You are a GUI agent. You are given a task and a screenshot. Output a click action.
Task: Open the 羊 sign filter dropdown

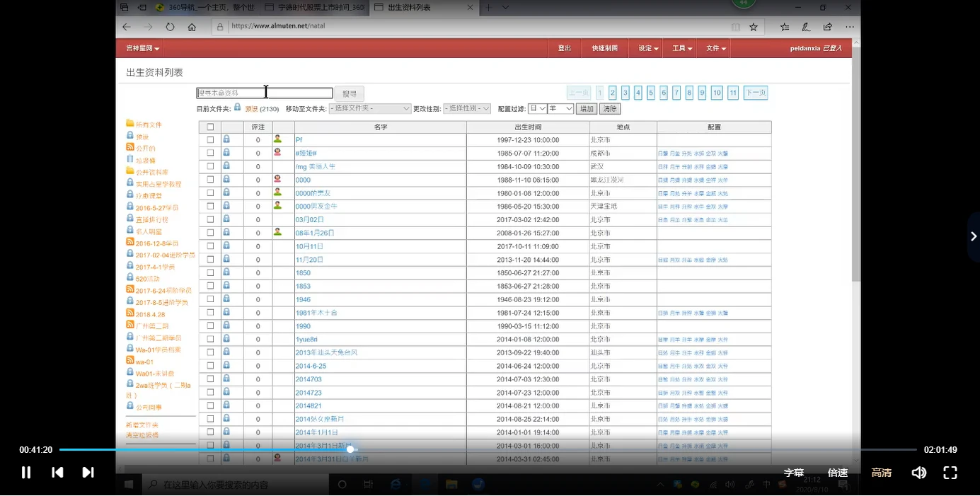click(x=560, y=109)
